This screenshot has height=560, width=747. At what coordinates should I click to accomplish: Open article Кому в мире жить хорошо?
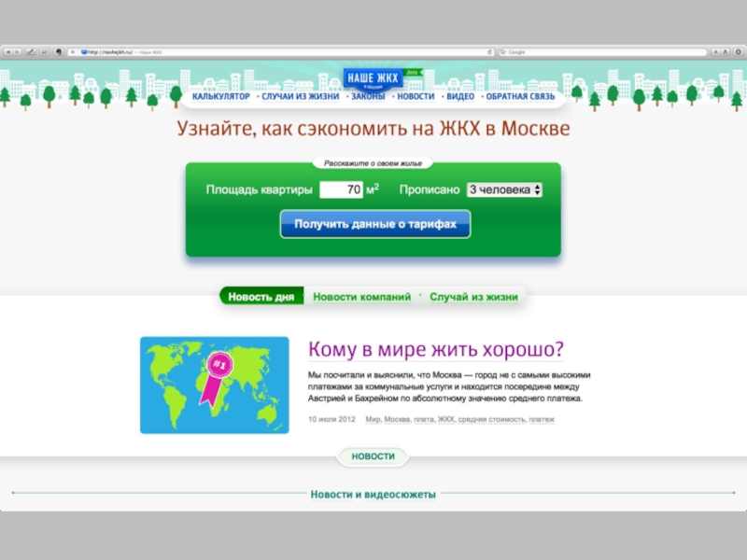(436, 349)
